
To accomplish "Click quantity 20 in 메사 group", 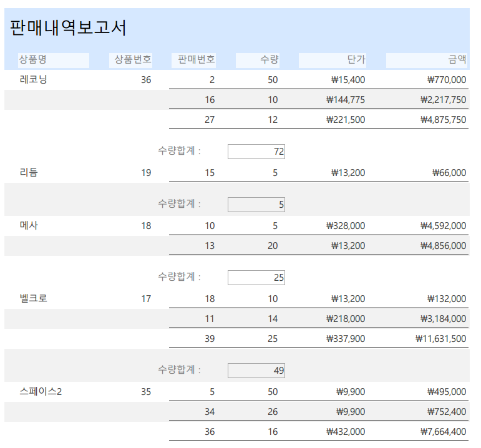I will 273,246.
